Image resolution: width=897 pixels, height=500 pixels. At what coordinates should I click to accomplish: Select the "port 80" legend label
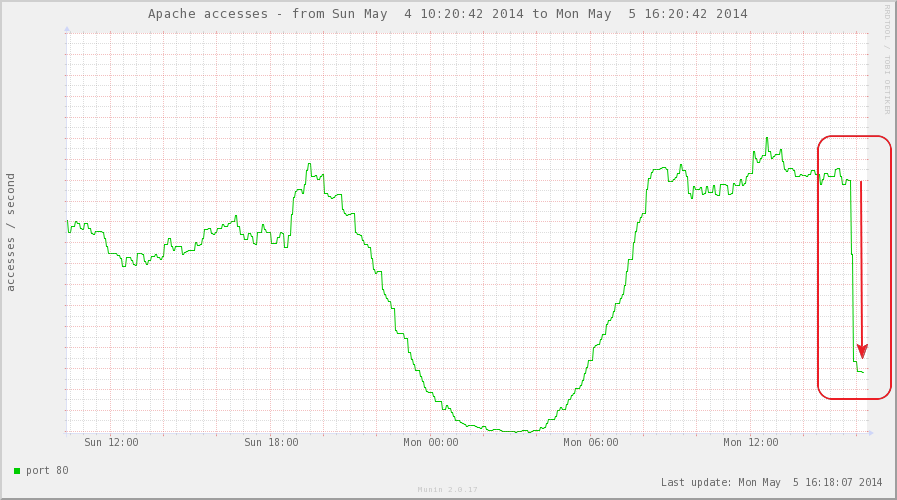pos(47,470)
